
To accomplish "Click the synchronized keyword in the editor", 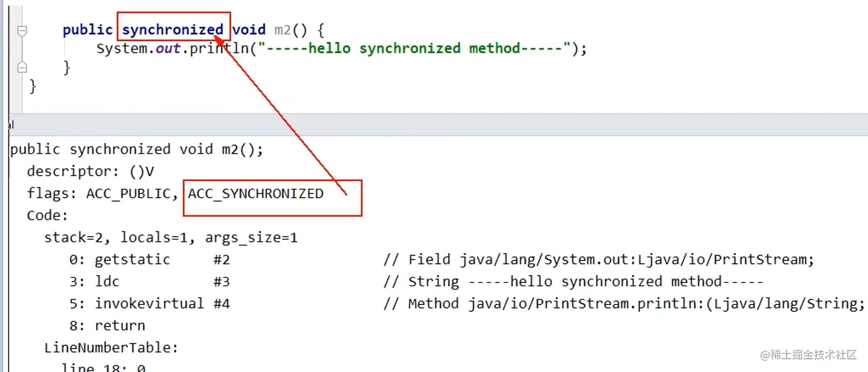I will pyautogui.click(x=173, y=30).
